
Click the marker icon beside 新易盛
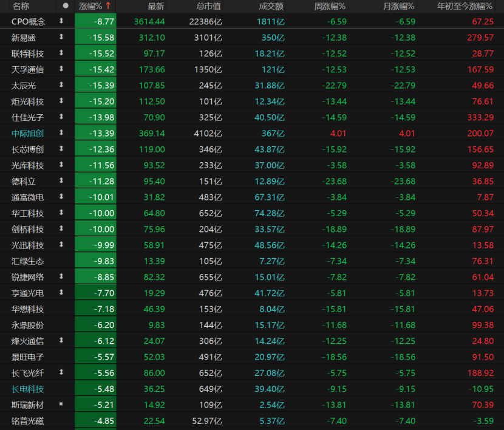click(x=61, y=37)
